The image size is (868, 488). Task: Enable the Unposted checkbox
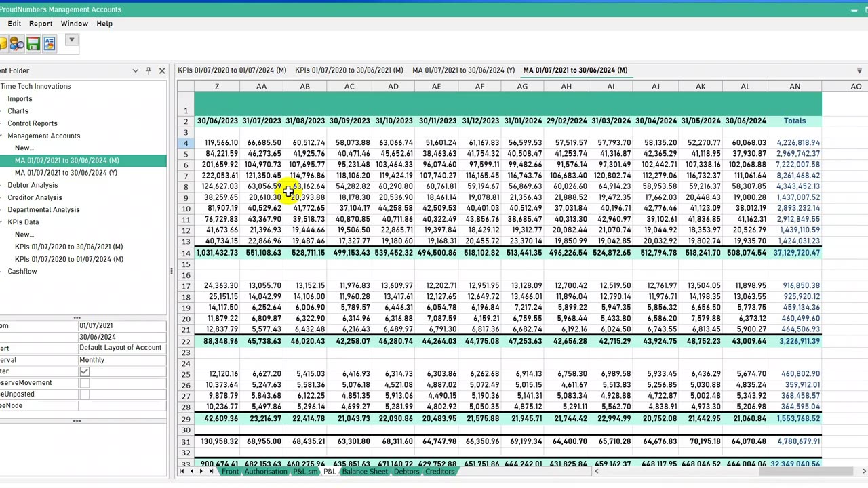(x=84, y=394)
